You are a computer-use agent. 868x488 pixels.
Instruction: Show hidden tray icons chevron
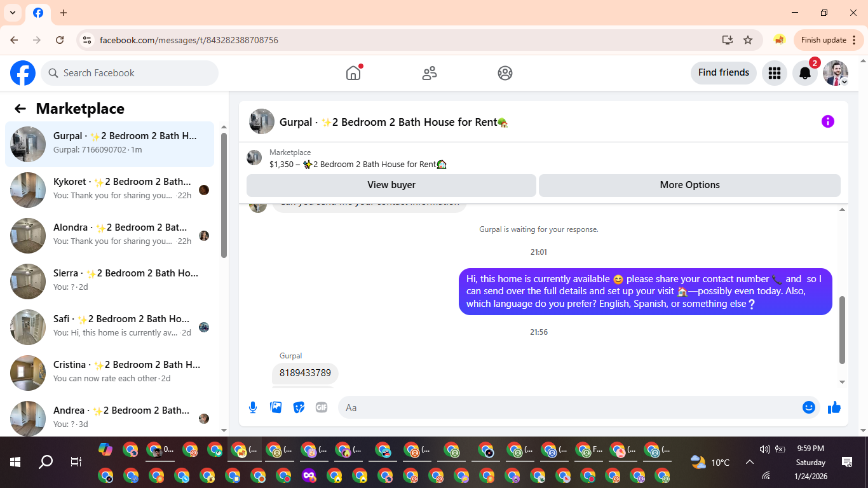click(x=750, y=462)
